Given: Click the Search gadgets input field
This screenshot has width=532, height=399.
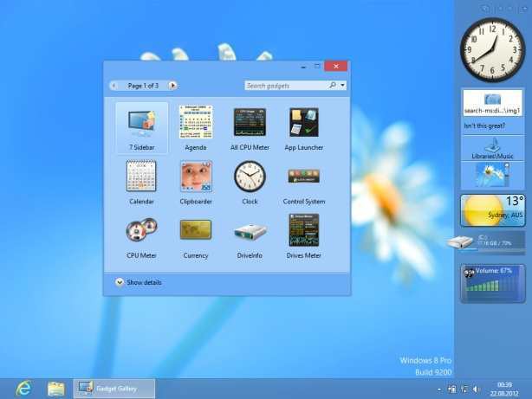Looking at the screenshot, I should (284, 86).
